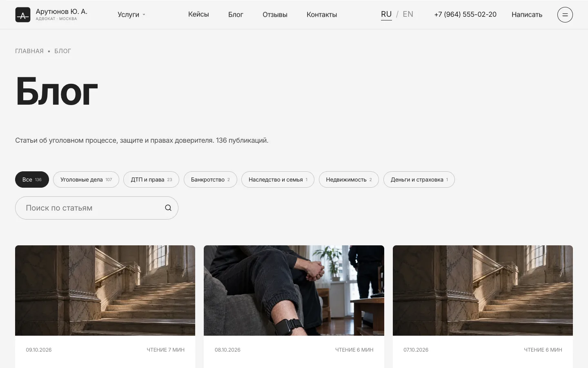Expand the Услуги dropdown menu
This screenshot has width=588, height=368.
tap(131, 15)
